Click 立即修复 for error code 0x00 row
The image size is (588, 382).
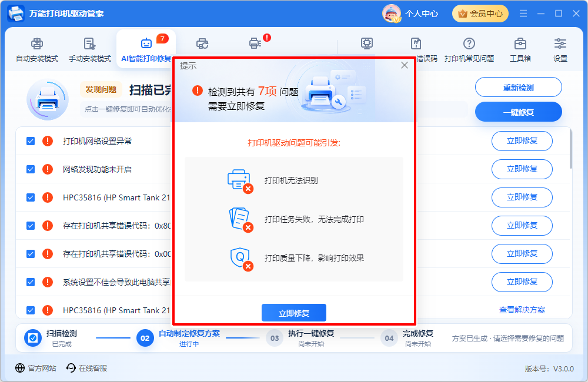point(522,254)
